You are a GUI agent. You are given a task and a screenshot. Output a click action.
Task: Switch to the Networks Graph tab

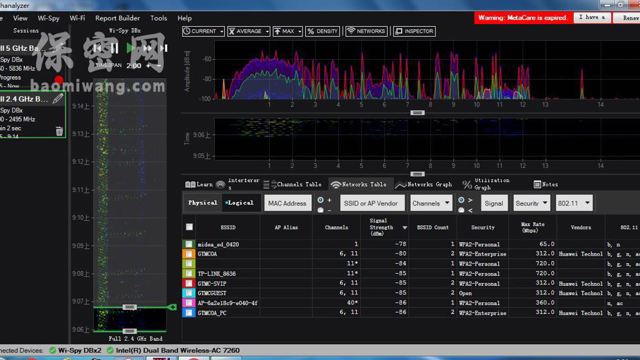click(x=424, y=184)
